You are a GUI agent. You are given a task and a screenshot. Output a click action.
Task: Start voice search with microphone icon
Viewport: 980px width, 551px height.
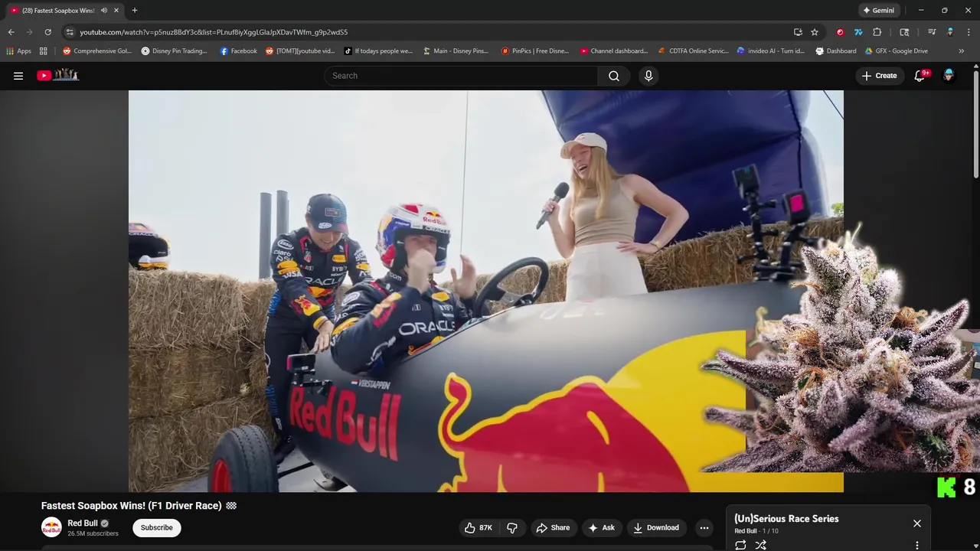(648, 76)
